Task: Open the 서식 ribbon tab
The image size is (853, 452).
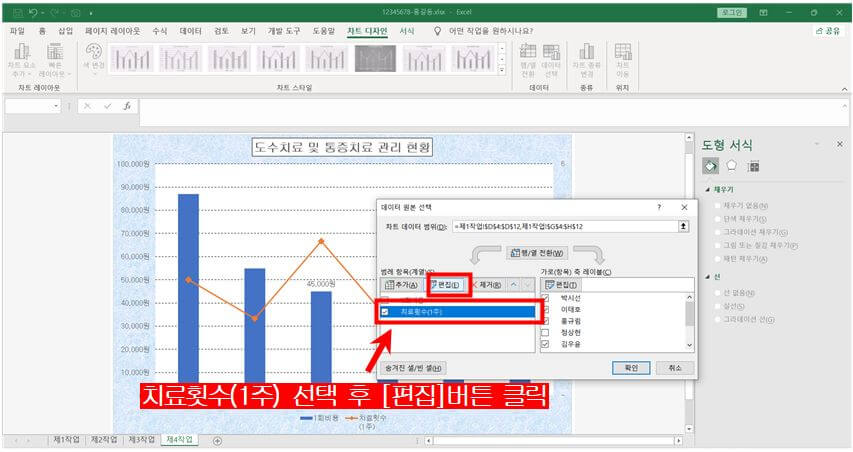Action: click(x=407, y=31)
